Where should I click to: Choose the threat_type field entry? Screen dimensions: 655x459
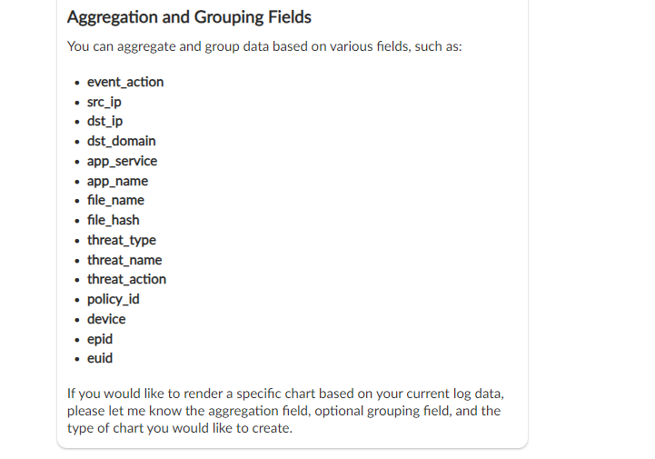pyautogui.click(x=121, y=240)
